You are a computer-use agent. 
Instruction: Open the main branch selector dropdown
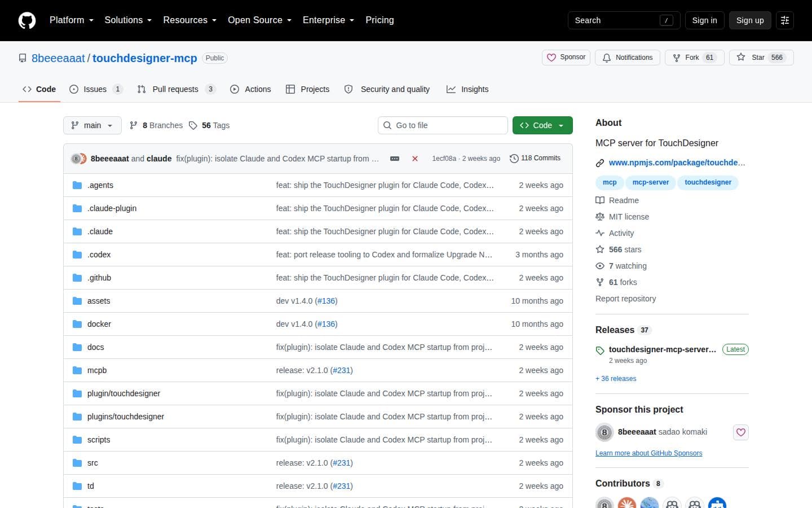[92, 125]
